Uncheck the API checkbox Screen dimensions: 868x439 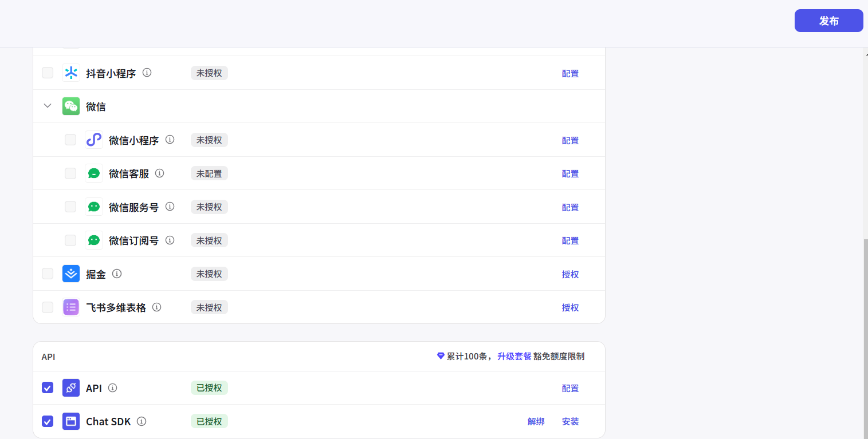[48, 387]
